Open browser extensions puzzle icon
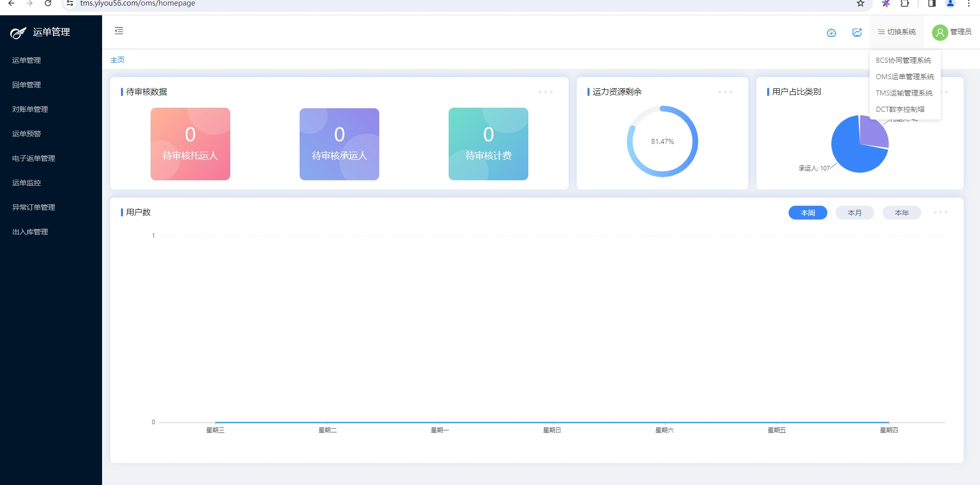 [x=904, y=3]
